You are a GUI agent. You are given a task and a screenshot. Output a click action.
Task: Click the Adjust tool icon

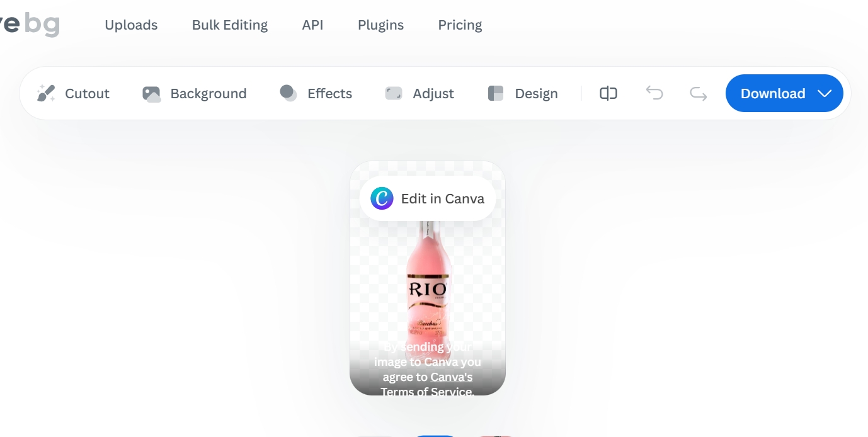[x=394, y=94]
